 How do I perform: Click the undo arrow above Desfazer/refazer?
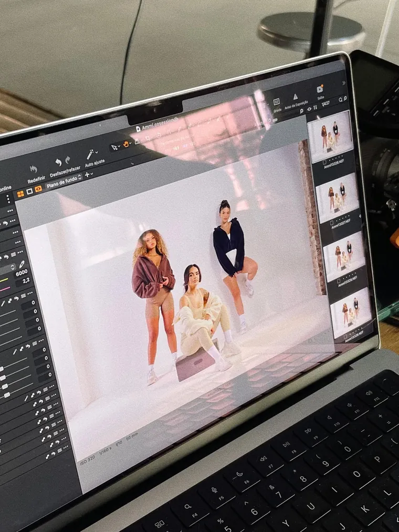[x=58, y=162]
